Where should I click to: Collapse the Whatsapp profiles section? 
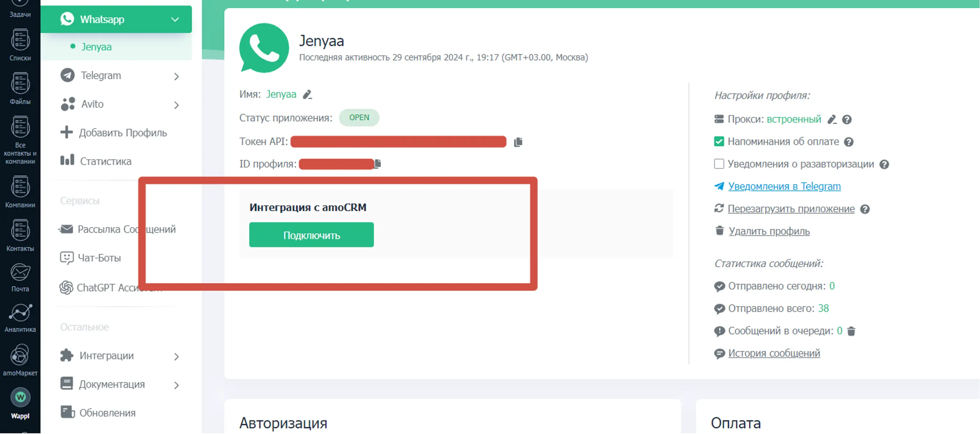click(x=175, y=19)
